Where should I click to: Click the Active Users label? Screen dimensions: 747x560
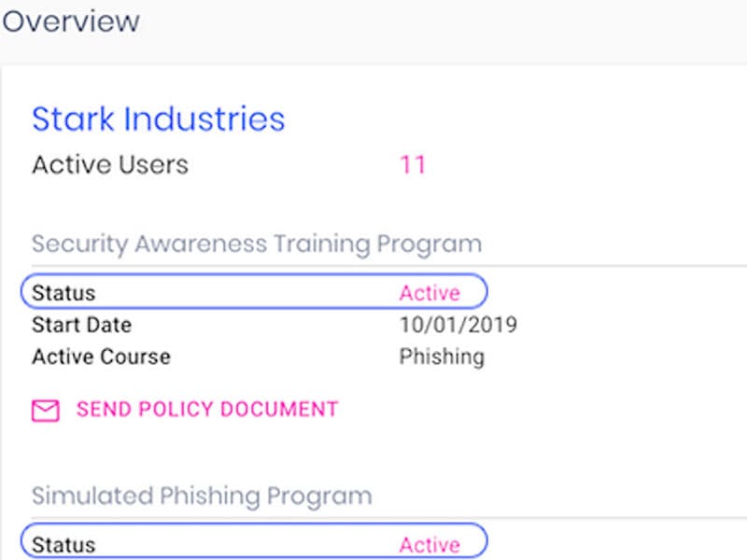click(x=110, y=166)
